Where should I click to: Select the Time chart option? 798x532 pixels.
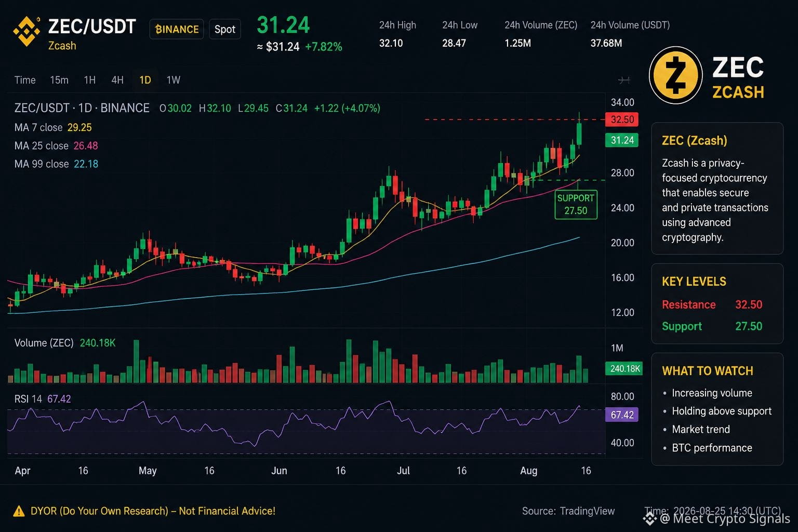click(x=25, y=80)
